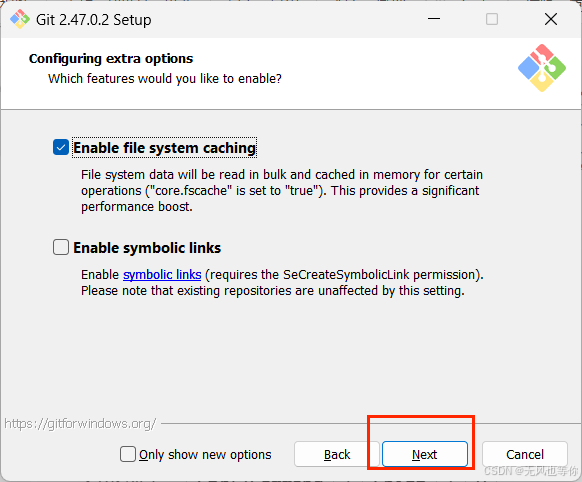The image size is (582, 482).
Task: Click the greyed-out maximize button
Action: 492,19
